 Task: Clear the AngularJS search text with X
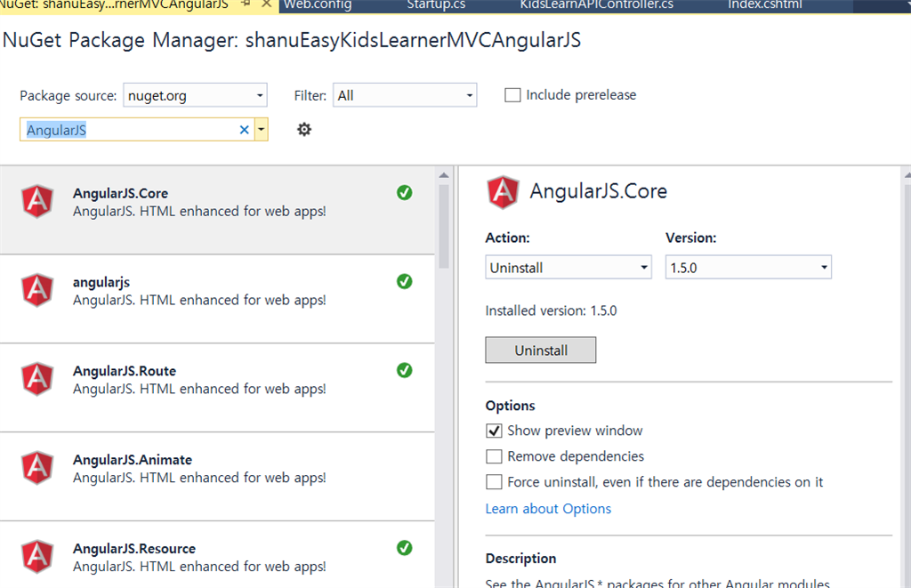[245, 130]
